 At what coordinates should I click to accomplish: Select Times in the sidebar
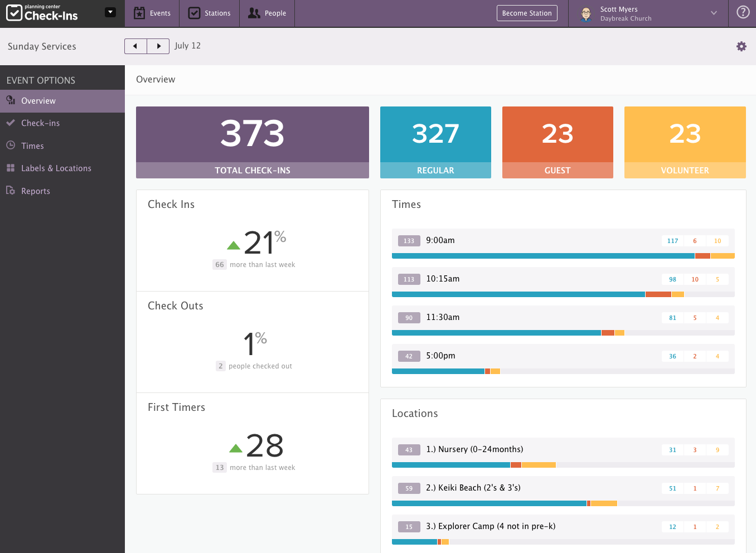click(62, 146)
